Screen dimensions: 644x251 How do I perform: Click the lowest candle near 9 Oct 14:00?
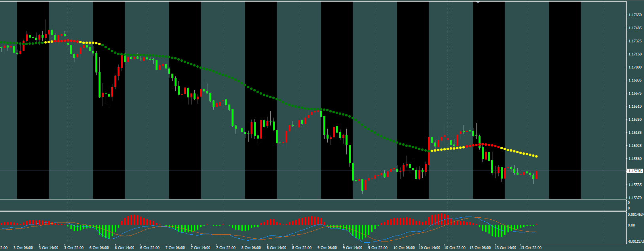363,186
